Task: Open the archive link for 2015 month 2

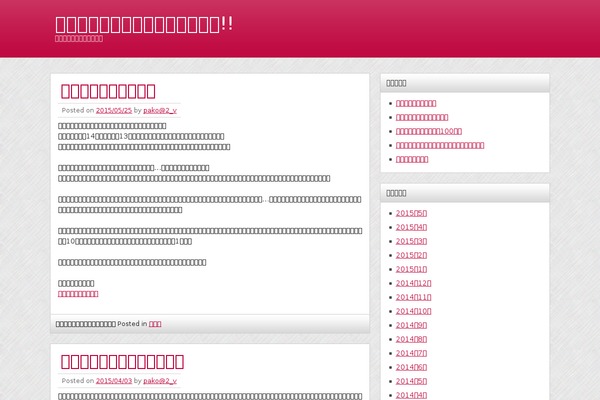Action: click(411, 255)
